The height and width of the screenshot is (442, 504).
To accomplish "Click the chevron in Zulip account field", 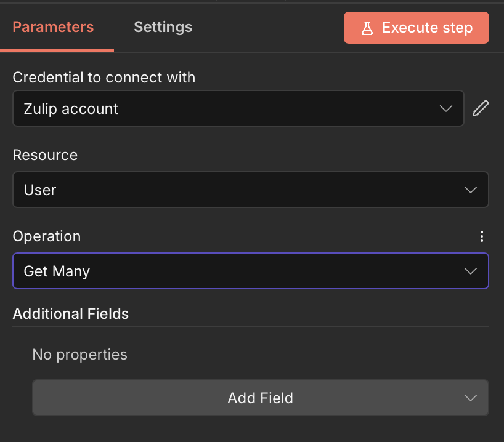I will click(446, 108).
